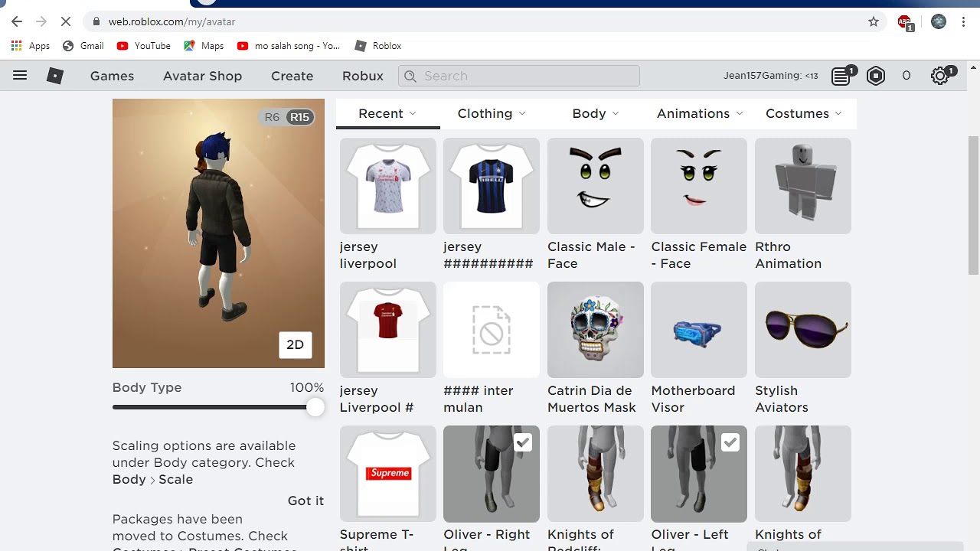View site info via lock icon

[x=96, y=21]
